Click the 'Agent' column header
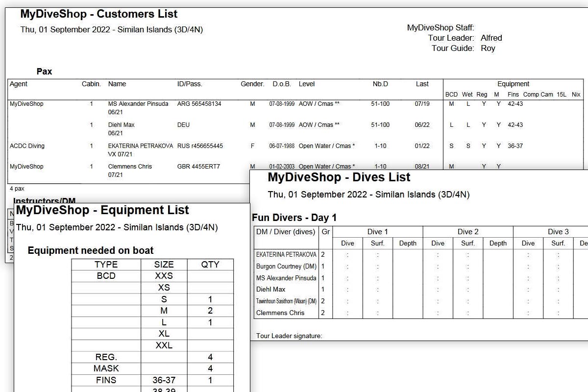The width and height of the screenshot is (588, 392). click(x=19, y=84)
